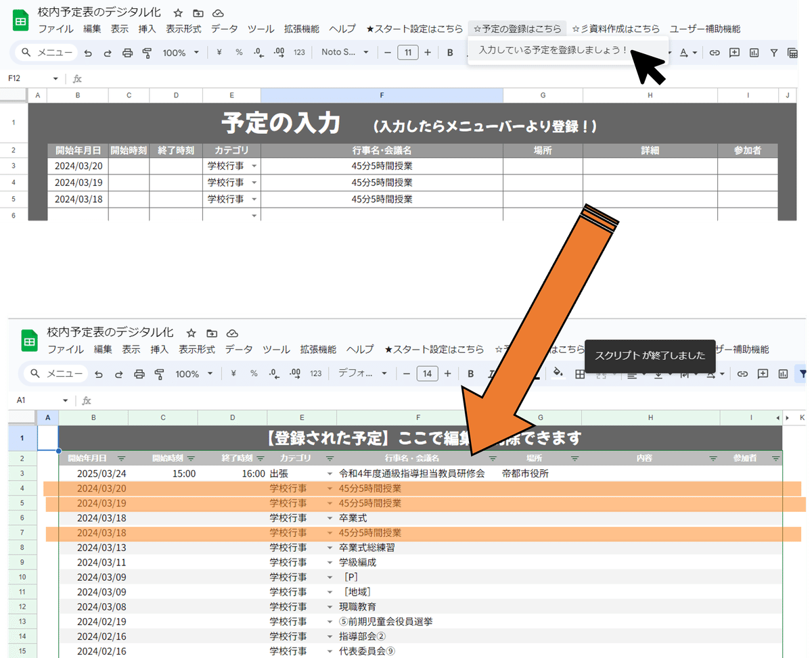Open 出張 category dropdown in lower sheet
The width and height of the screenshot is (812, 658).
330,474
